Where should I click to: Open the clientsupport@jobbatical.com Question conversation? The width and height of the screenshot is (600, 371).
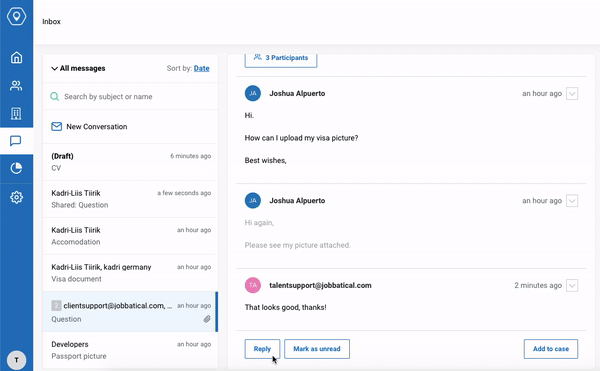(130, 312)
